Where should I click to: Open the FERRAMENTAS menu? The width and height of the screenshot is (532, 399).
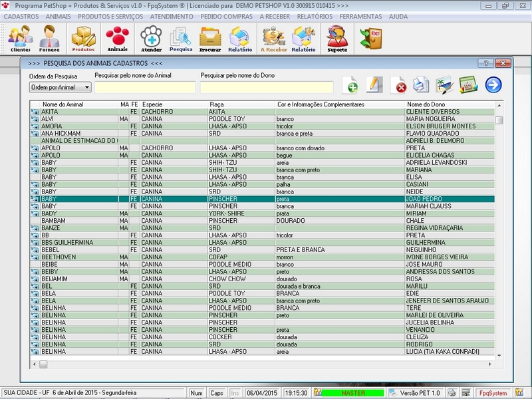point(360,16)
